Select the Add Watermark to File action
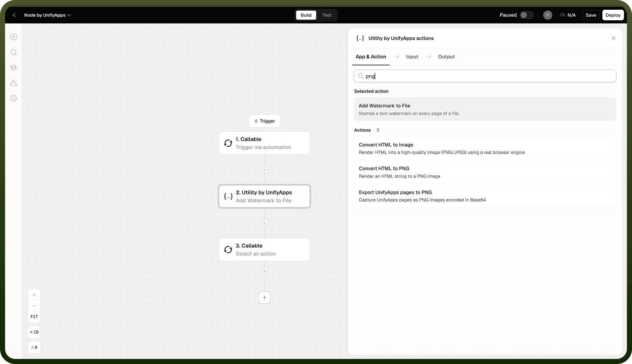Screen dimensions: 632x364 pyautogui.click(x=485, y=109)
